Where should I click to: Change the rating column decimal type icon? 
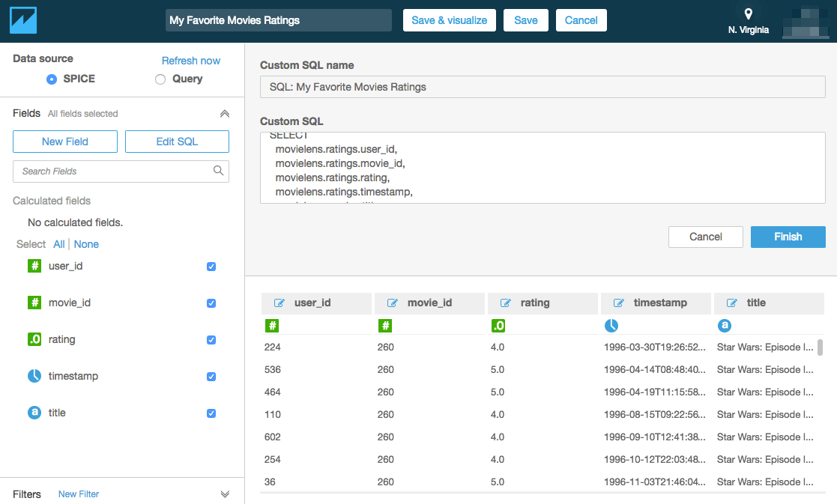point(498,325)
